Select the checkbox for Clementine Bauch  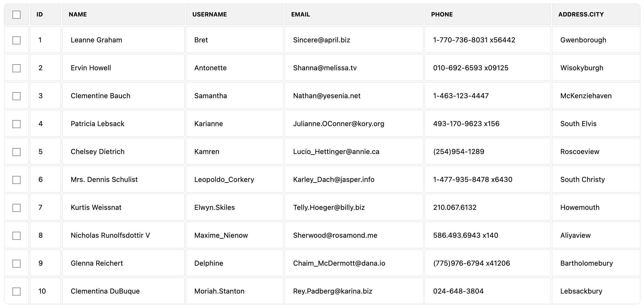(x=16, y=96)
